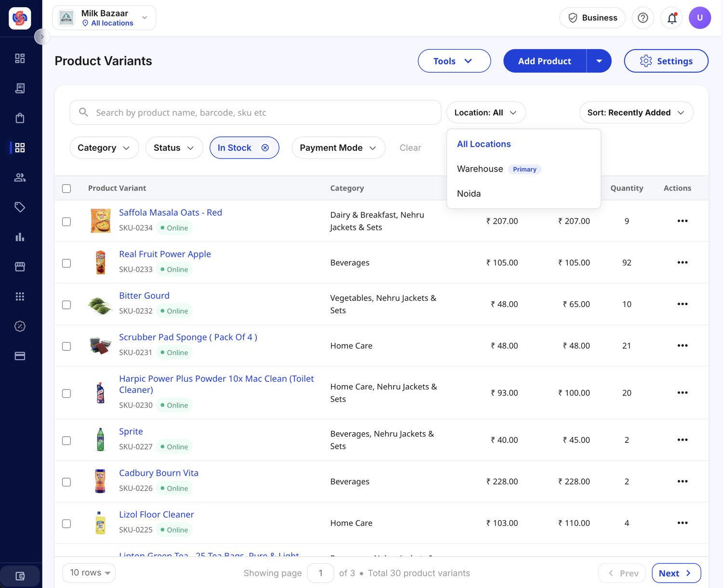Open the customers icon in sidebar
This screenshot has height=588, width=723.
(x=20, y=177)
